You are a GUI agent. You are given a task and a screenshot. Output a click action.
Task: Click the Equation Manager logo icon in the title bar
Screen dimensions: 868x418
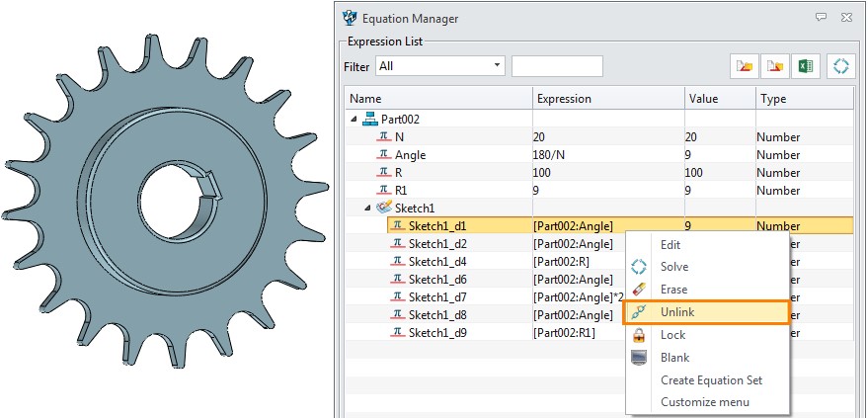[350, 18]
